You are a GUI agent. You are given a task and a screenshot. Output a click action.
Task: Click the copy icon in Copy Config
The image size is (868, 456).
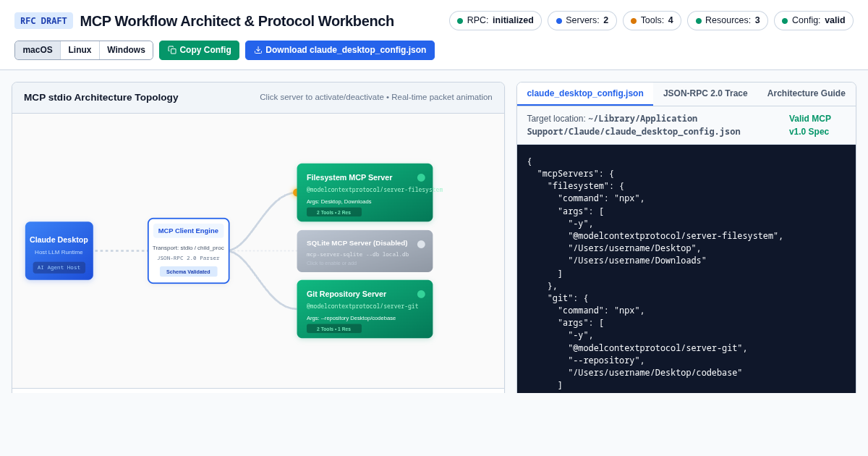point(172,51)
